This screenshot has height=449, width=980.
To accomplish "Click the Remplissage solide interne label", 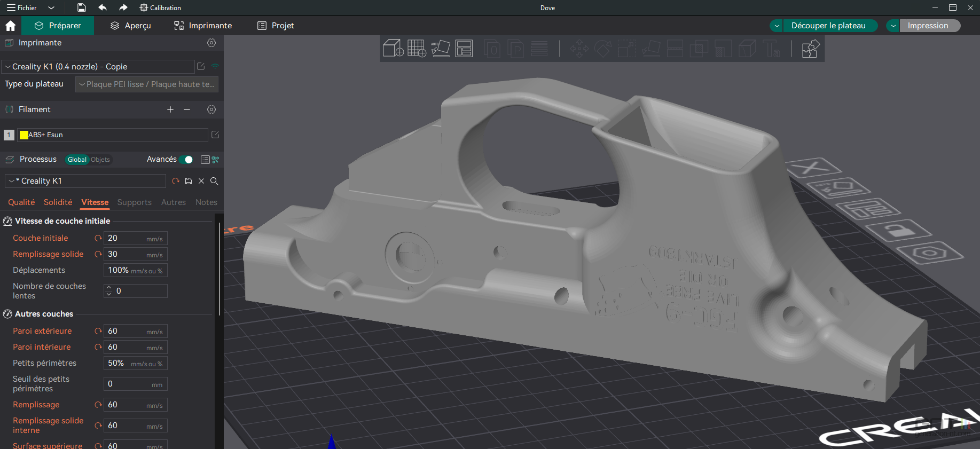I will (x=48, y=426).
